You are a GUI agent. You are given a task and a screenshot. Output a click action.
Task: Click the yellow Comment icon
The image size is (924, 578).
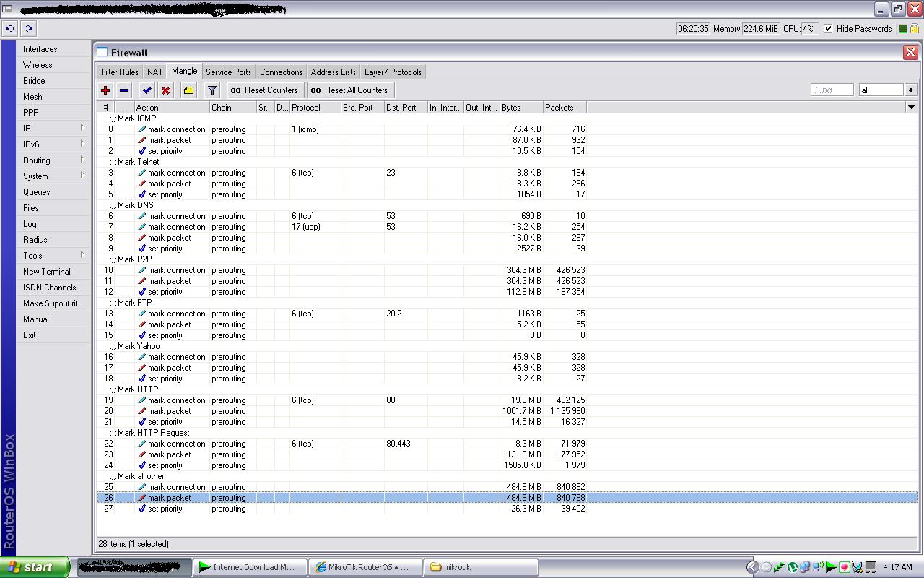[x=188, y=90]
